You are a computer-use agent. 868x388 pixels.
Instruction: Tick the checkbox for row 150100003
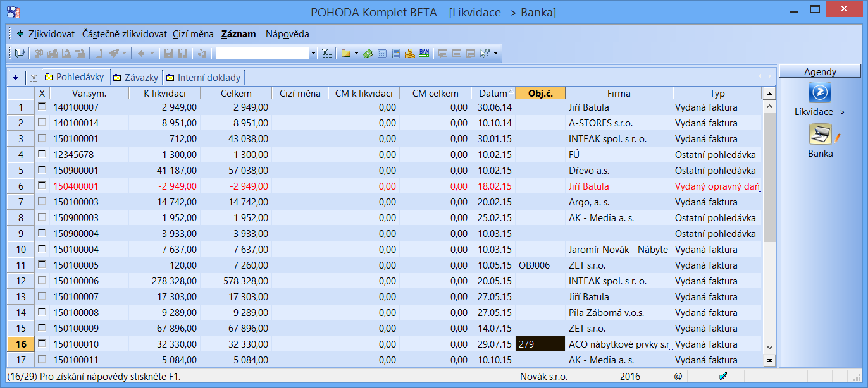[x=42, y=202]
